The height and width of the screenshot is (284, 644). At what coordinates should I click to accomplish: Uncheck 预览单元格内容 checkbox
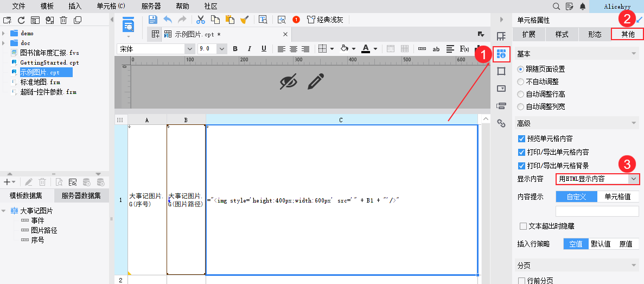(x=522, y=138)
